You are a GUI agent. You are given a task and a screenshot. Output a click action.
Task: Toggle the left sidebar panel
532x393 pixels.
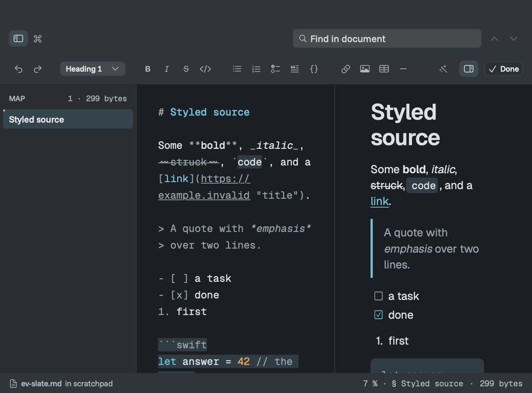18,38
